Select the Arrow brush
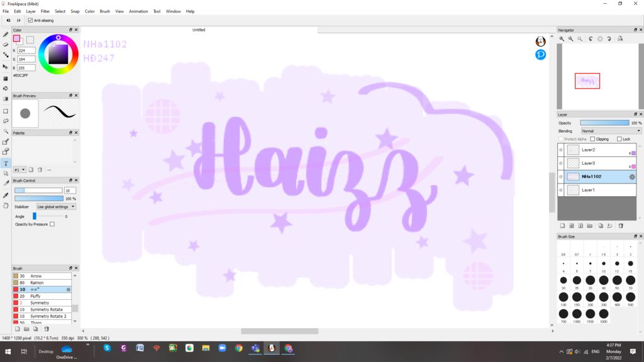This screenshot has height=362, width=644. coord(42,276)
